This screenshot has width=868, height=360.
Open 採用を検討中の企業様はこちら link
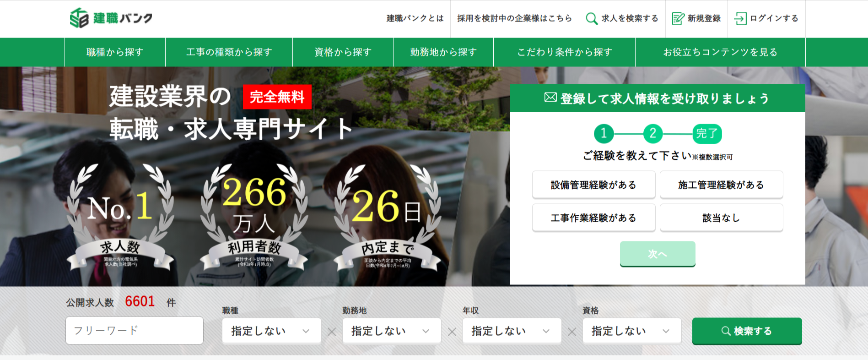(514, 18)
